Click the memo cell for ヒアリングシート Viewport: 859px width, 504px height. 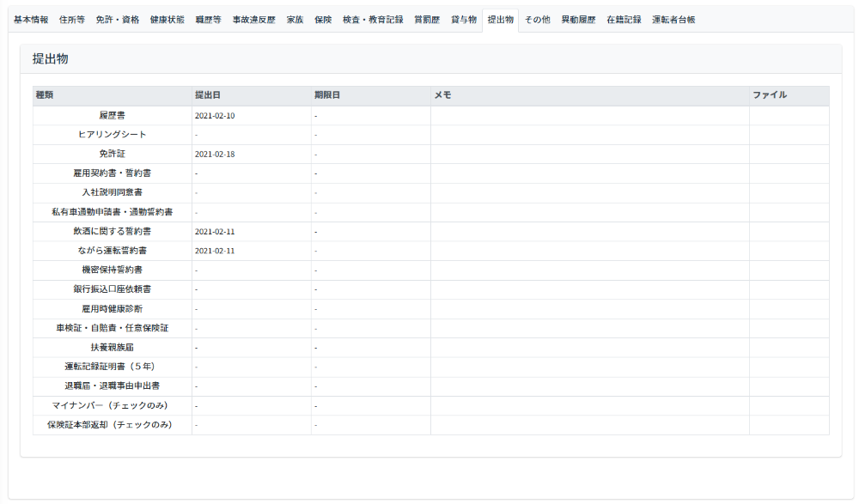coord(589,135)
